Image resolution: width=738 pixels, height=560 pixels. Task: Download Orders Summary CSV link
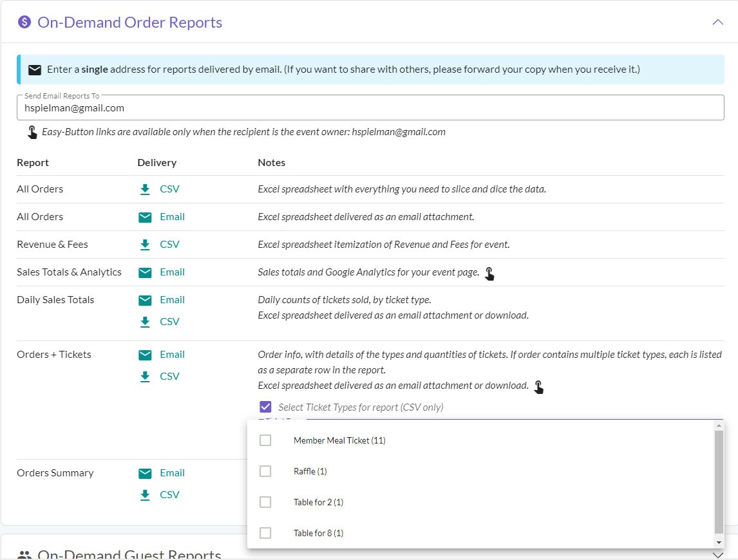pos(169,495)
